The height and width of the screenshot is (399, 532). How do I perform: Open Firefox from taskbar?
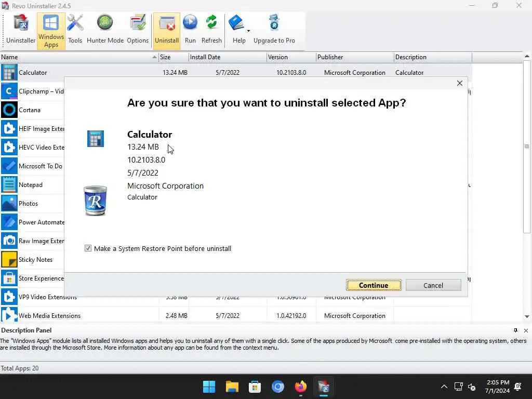point(301,387)
